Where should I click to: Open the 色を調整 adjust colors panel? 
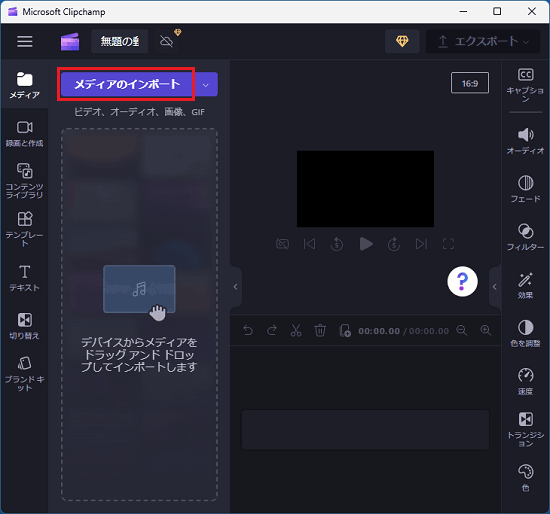click(x=525, y=334)
